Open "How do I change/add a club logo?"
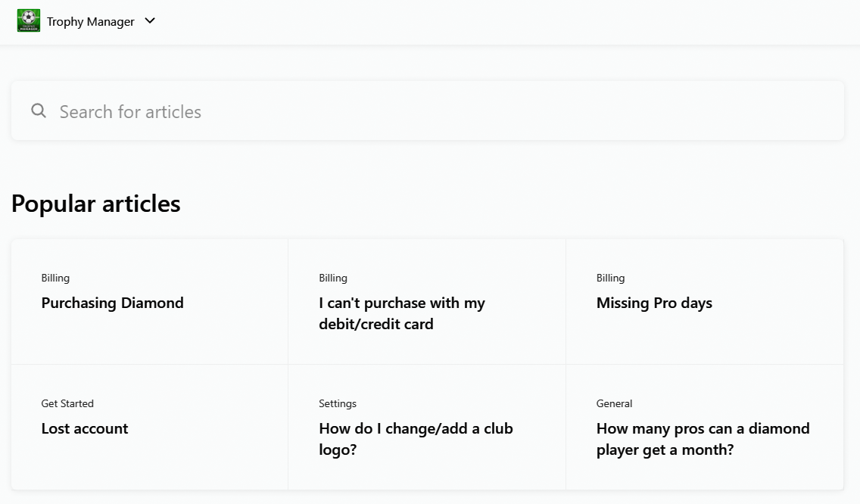Viewport: 860px width, 504px height. point(416,439)
